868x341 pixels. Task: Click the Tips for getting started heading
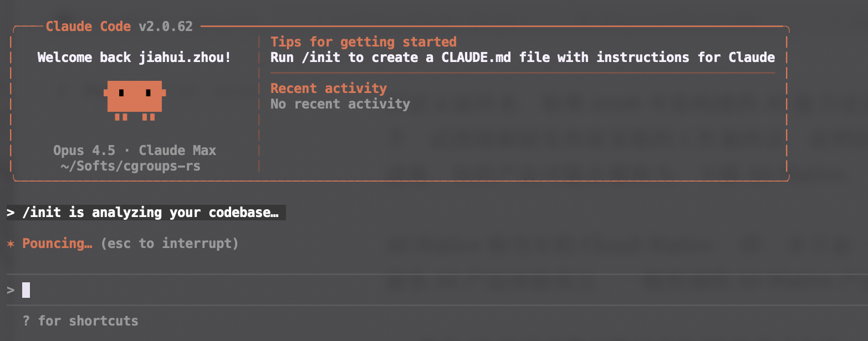[x=363, y=42]
